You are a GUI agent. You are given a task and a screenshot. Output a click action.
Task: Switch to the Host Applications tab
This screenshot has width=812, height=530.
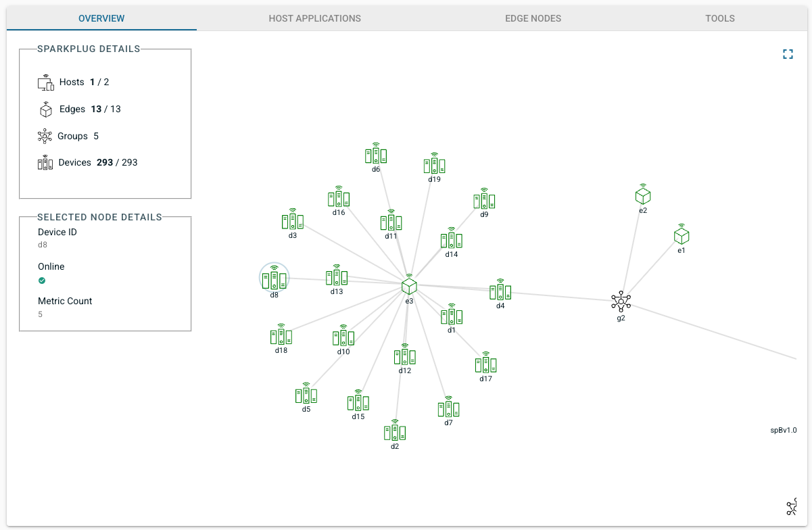click(x=314, y=18)
